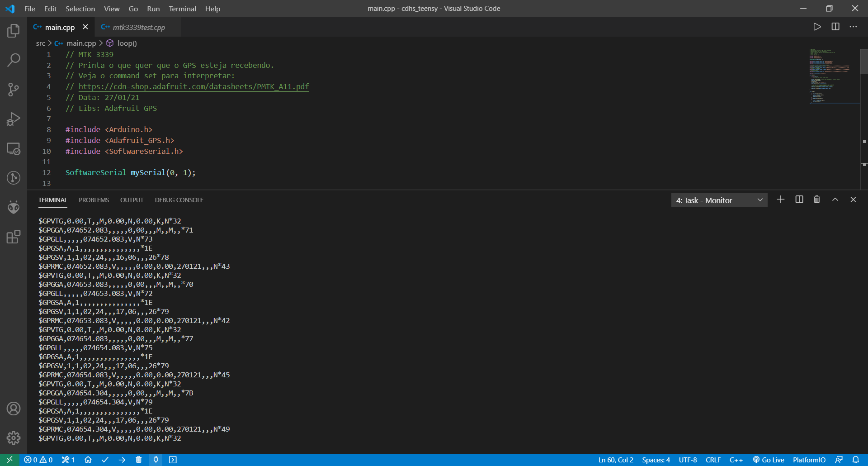
Task: Click Go Live in status bar
Action: click(768, 460)
